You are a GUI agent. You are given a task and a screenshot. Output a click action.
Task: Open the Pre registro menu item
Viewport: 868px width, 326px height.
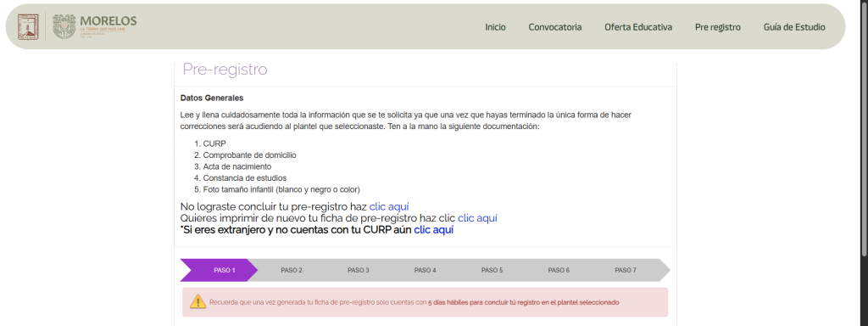pos(718,27)
